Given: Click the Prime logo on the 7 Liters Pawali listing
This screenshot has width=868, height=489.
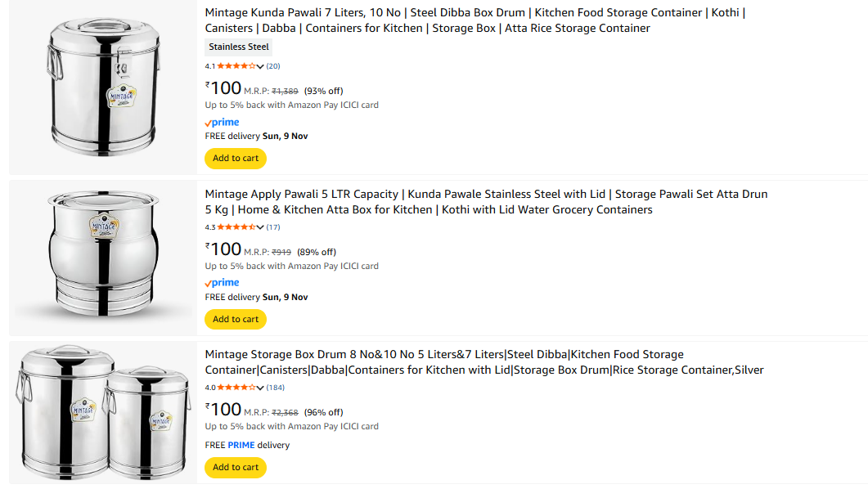Looking at the screenshot, I should (x=222, y=123).
